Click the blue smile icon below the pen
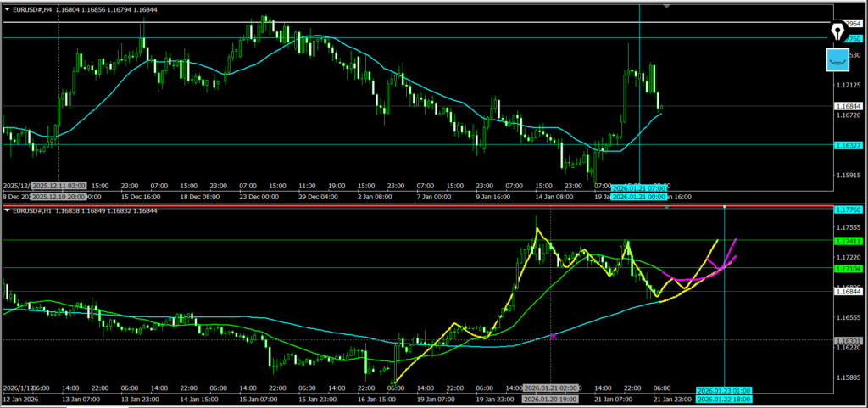The image size is (868, 408). coord(838,60)
